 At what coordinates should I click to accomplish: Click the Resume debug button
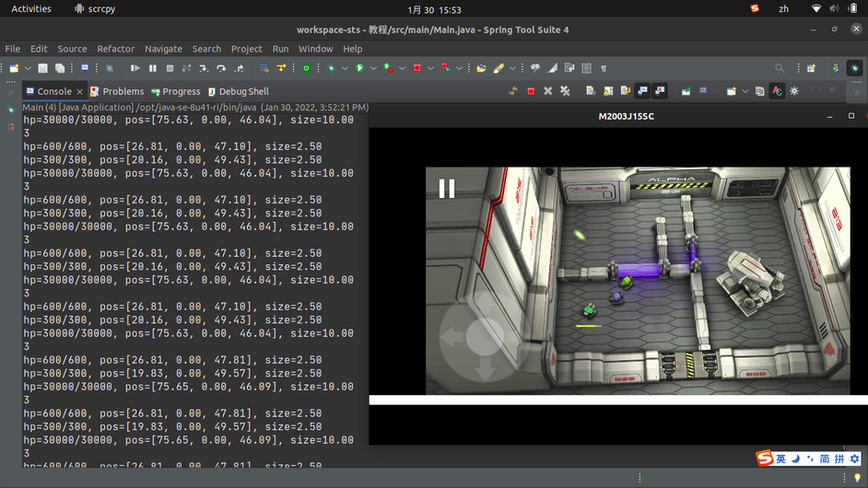click(135, 68)
